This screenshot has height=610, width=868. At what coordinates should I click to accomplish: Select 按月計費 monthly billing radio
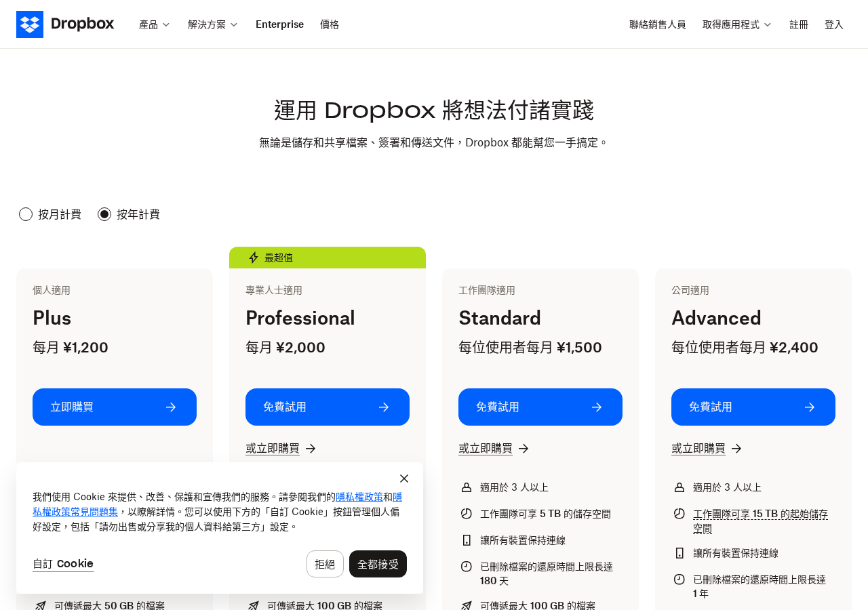(26, 214)
